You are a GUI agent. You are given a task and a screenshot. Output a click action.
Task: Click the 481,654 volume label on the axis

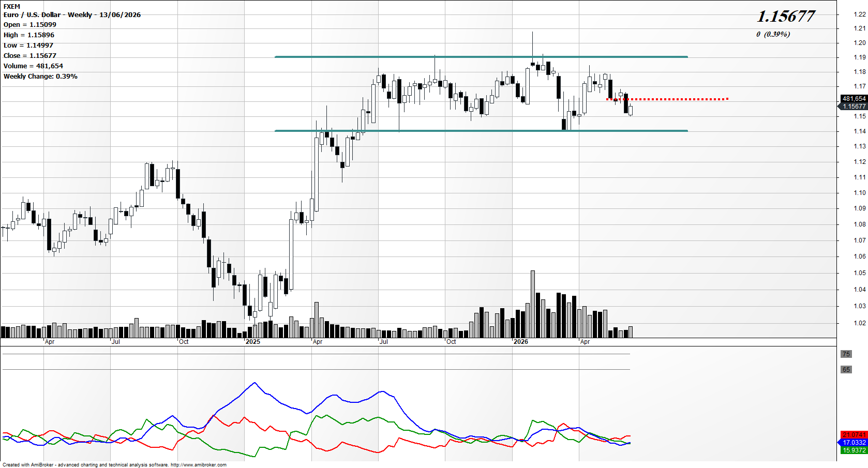tap(854, 99)
